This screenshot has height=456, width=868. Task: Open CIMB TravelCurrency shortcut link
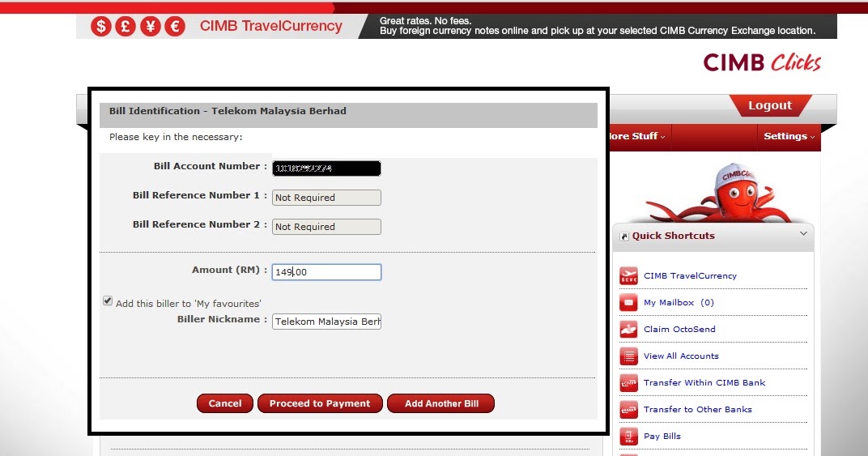click(x=690, y=276)
